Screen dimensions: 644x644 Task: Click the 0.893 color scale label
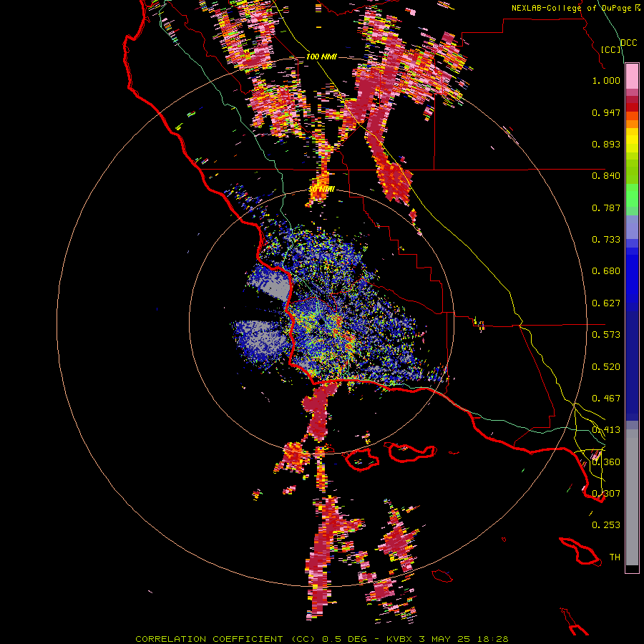point(606,144)
